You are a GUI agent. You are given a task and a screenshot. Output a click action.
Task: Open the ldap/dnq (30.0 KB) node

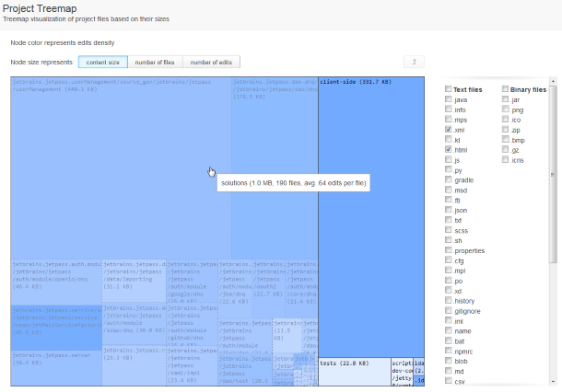[134, 324]
